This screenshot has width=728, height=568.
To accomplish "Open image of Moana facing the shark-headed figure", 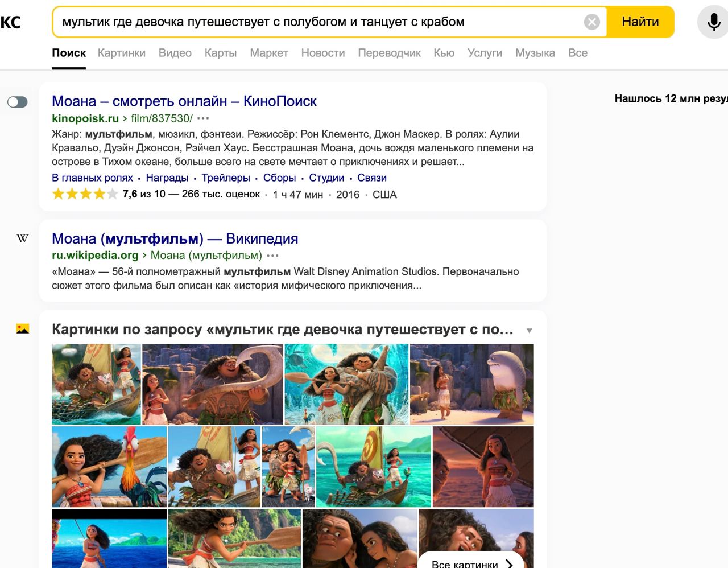I will 472,384.
